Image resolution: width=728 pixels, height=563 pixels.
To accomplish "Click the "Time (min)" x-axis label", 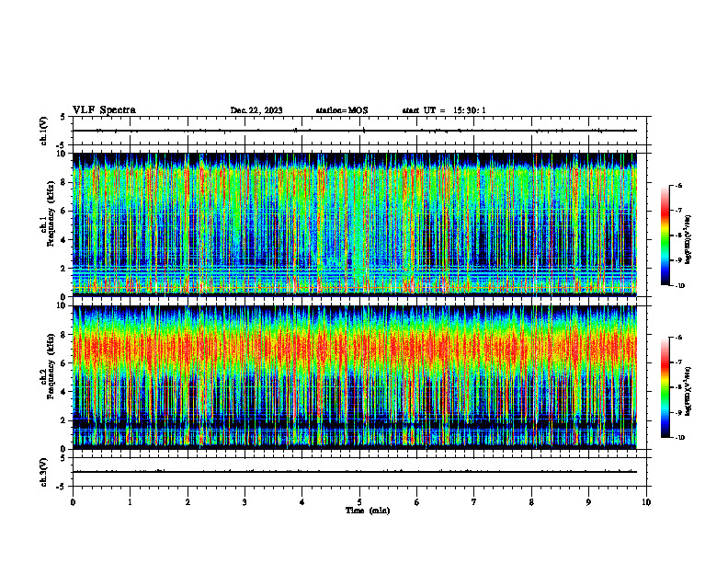I will click(x=368, y=511).
